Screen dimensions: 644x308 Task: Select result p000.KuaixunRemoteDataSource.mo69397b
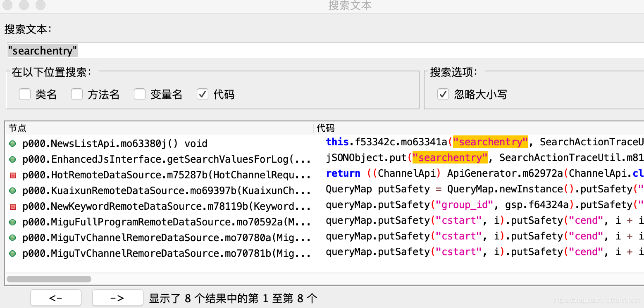pos(167,191)
